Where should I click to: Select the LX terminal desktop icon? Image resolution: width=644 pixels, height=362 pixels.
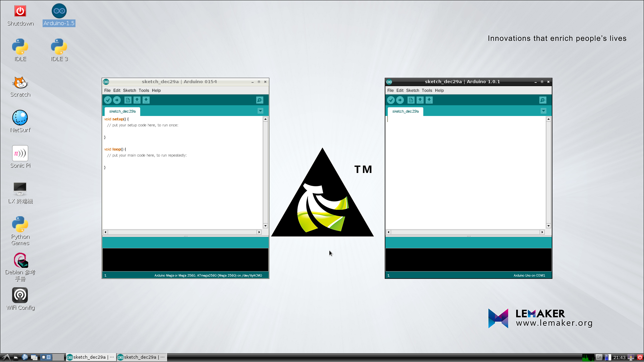pyautogui.click(x=20, y=193)
